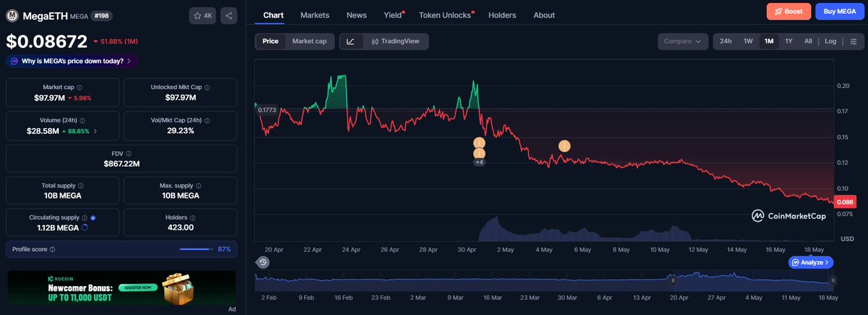Click the chart history reset clock icon
This screenshot has height=315, width=868.
(x=263, y=262)
